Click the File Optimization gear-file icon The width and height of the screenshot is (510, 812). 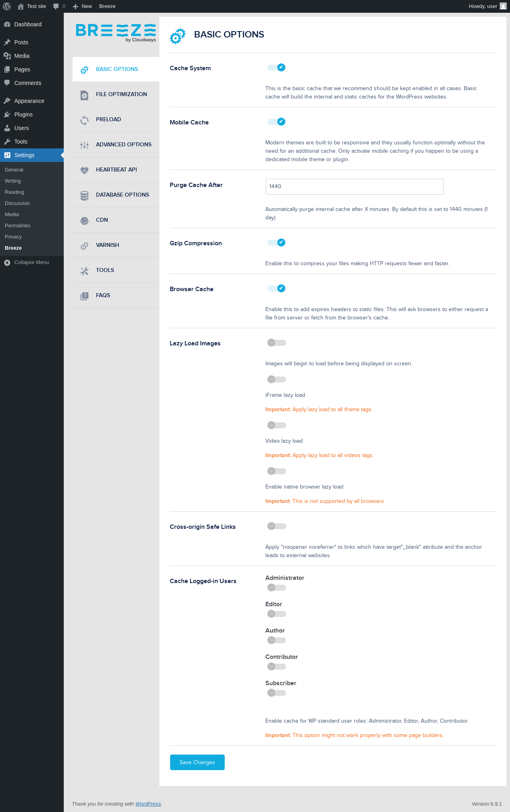pos(84,95)
